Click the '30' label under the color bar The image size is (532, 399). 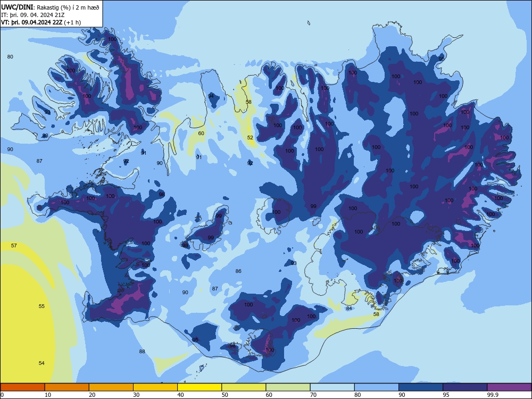[136, 395]
